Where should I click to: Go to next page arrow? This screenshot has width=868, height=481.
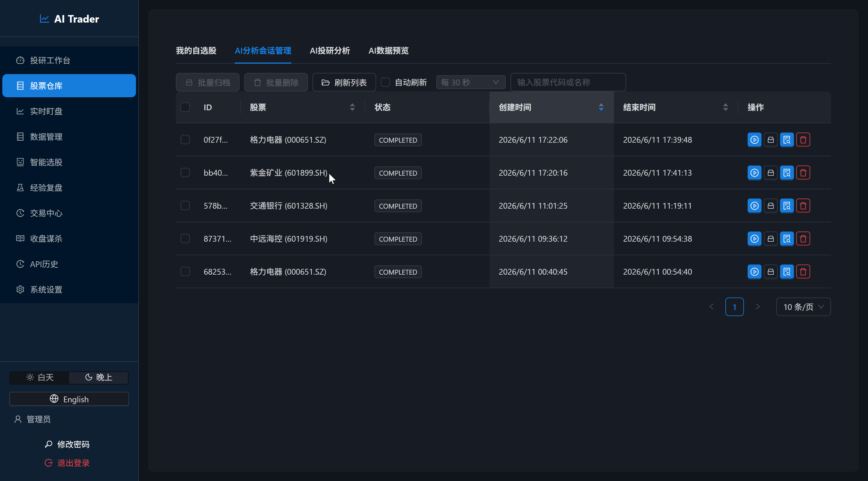point(757,307)
